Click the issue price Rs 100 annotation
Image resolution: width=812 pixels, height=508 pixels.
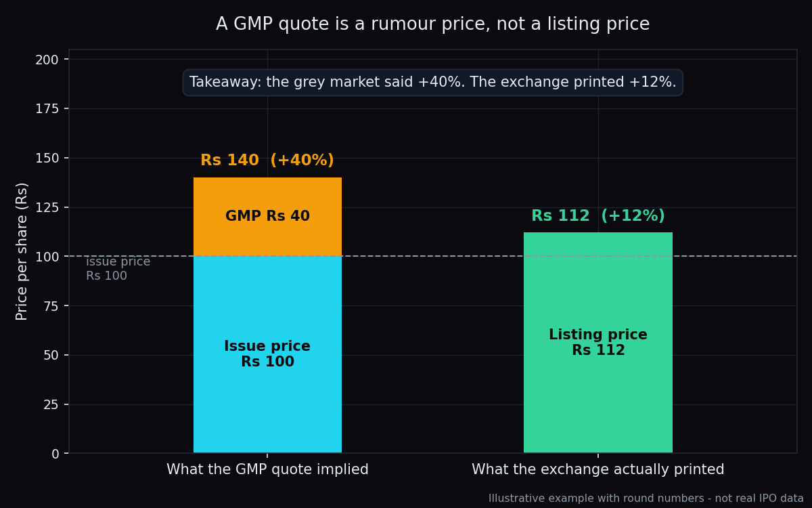pos(118,269)
